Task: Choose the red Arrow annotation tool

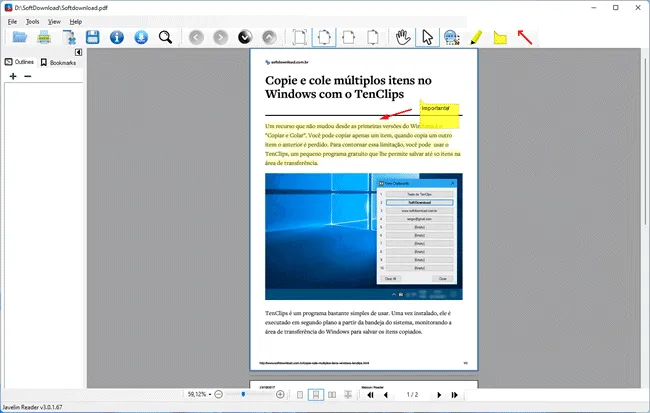Action: pos(525,37)
